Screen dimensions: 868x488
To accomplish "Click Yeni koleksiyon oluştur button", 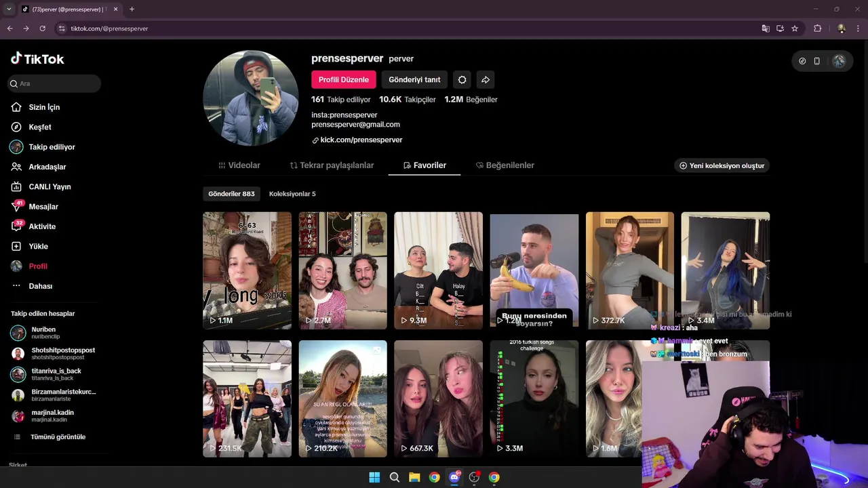I will [722, 165].
